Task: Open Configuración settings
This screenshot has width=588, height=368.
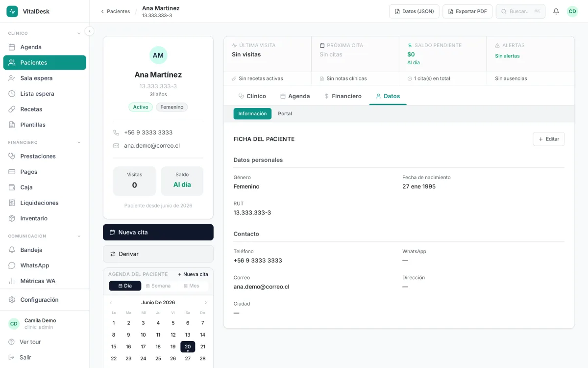Action: point(45,300)
